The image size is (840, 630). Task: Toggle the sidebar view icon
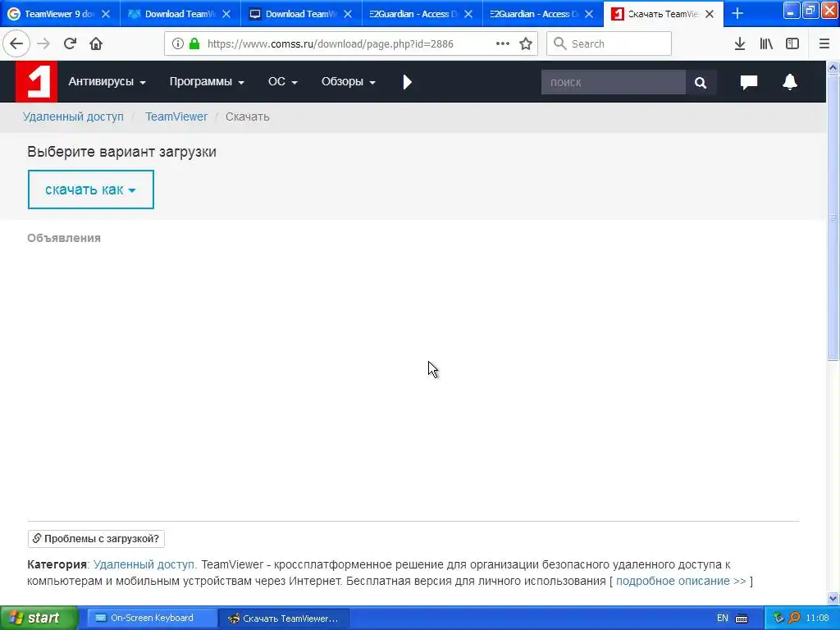[792, 43]
